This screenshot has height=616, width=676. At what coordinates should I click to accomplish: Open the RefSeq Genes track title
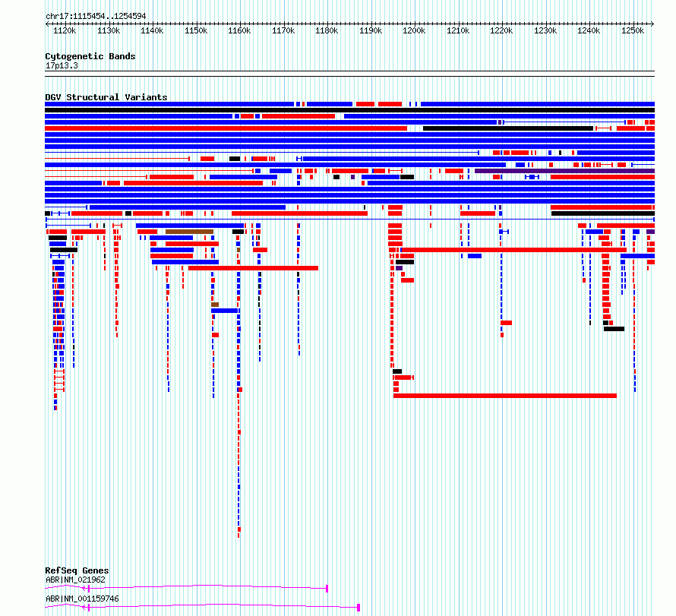77,570
